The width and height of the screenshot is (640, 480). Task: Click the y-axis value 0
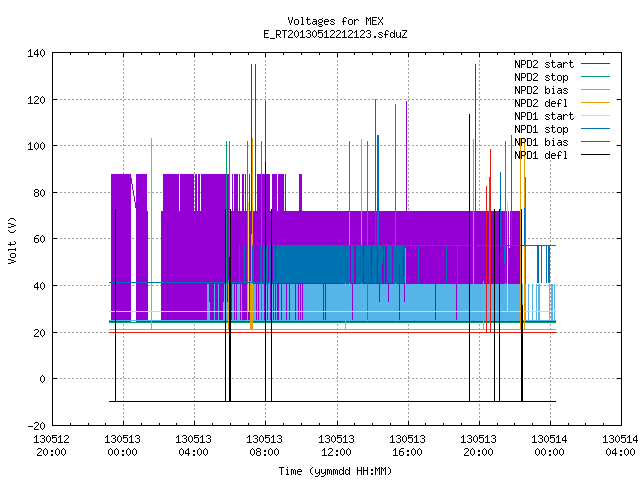42,379
